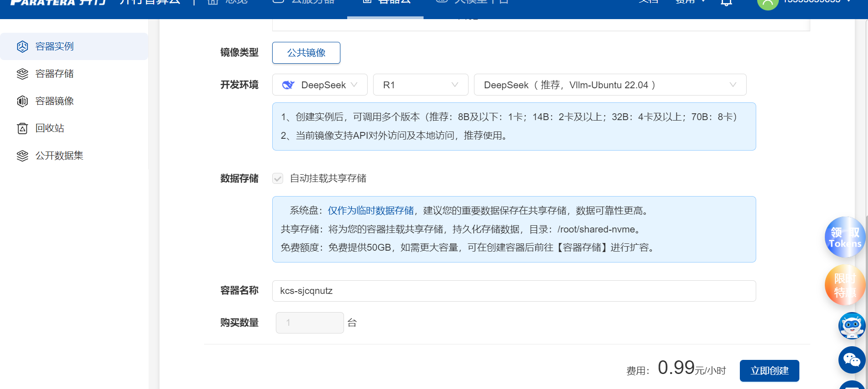Viewport: 868px width, 389px height.
Task: Focus the 容器名称 field kcs-sjcqnutz
Action: tap(514, 291)
